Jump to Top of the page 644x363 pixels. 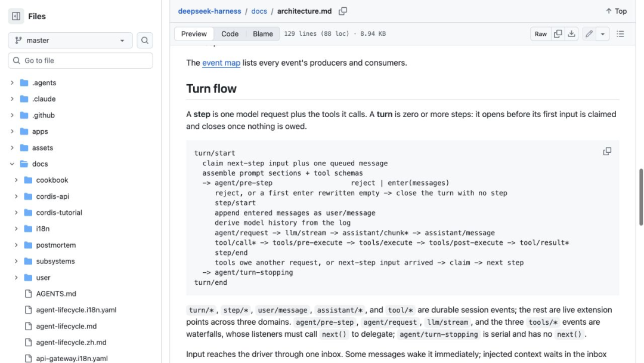pos(616,11)
